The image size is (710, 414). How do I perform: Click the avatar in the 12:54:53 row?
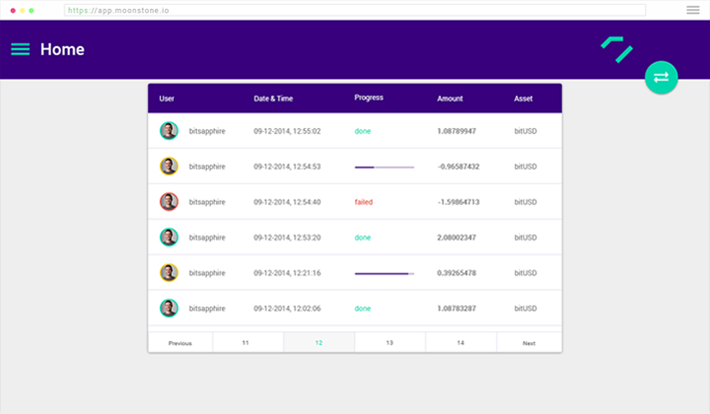pos(169,166)
